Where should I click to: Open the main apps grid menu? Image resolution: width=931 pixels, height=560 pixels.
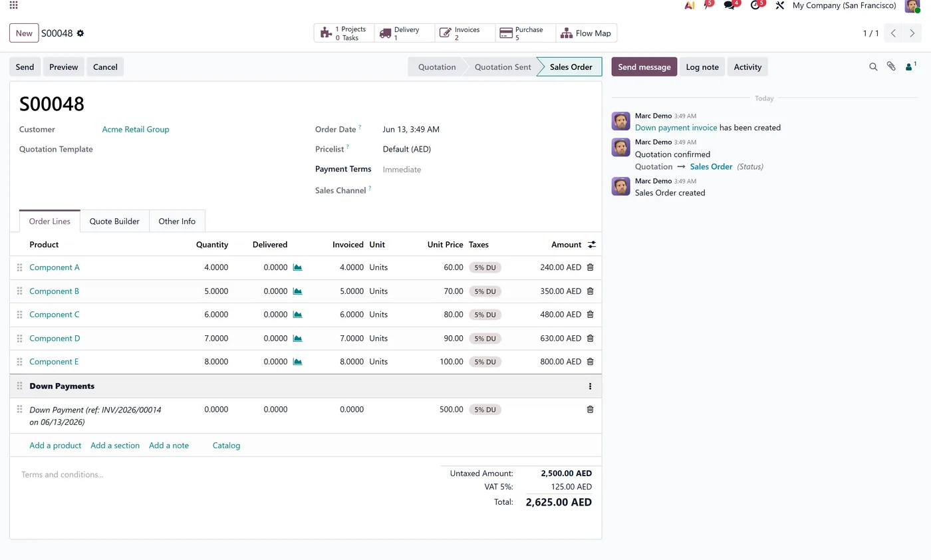coord(14,5)
